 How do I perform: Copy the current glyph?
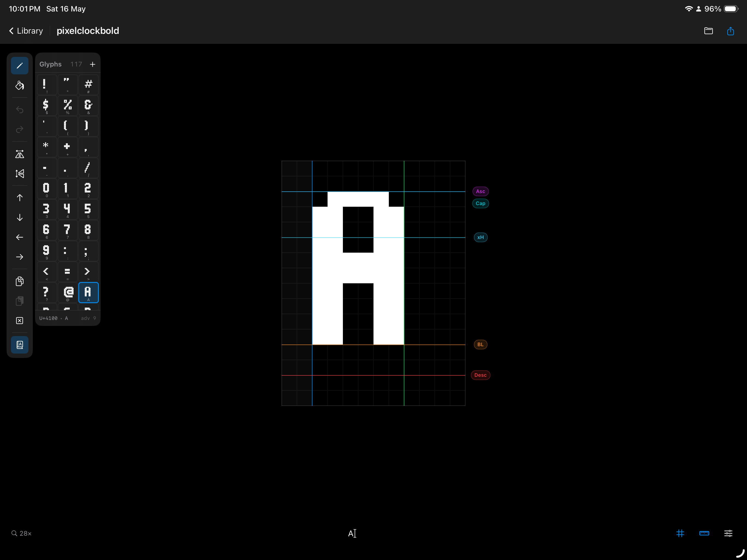20,281
